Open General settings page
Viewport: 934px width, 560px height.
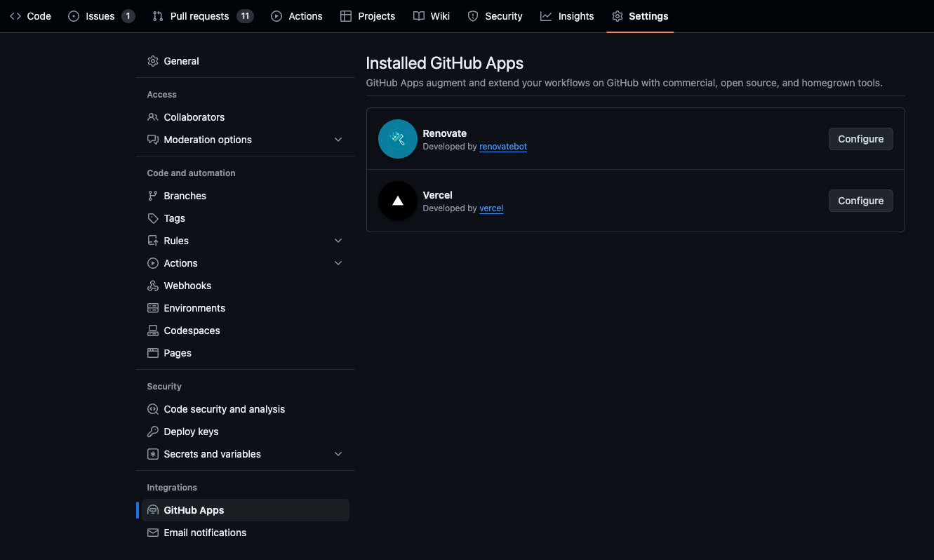point(246,61)
